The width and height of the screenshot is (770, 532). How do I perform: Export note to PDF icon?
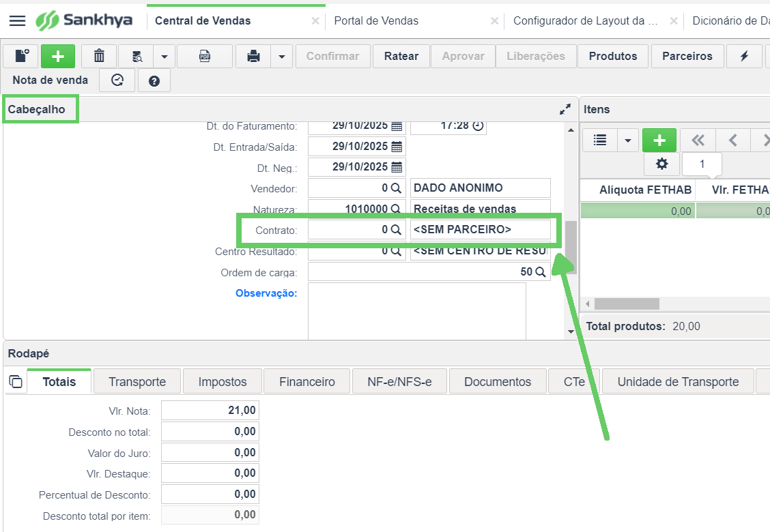pyautogui.click(x=205, y=57)
